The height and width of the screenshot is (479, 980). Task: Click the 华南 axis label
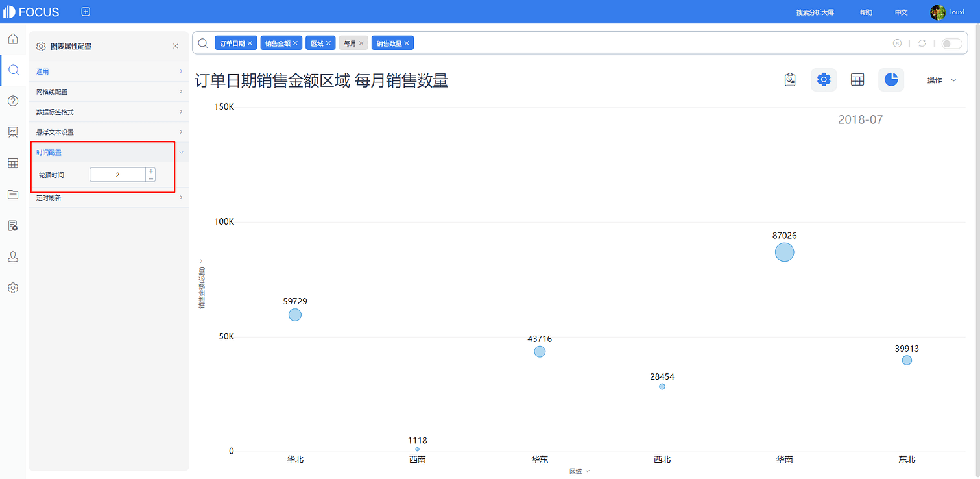pos(784,460)
